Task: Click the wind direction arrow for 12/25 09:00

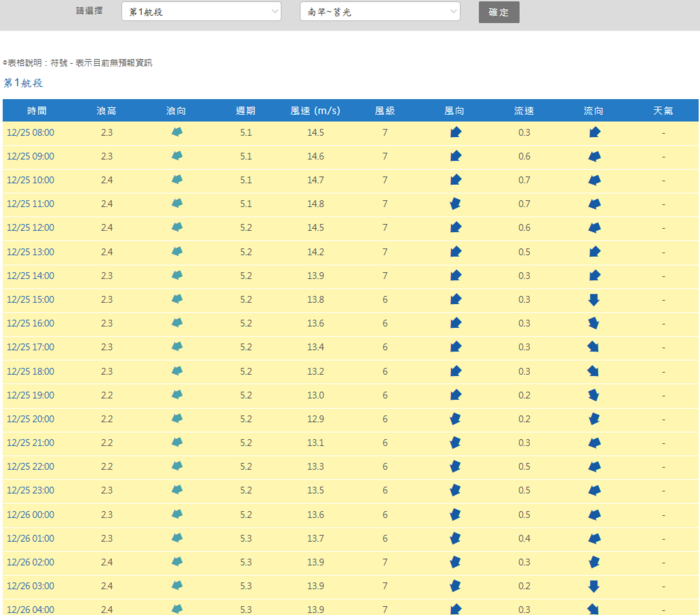Action: coord(455,156)
